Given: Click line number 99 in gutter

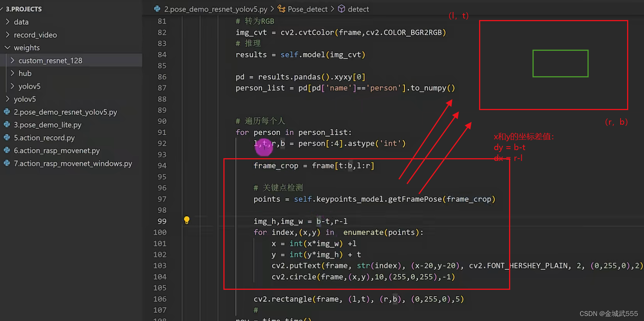Looking at the screenshot, I should (162, 221).
